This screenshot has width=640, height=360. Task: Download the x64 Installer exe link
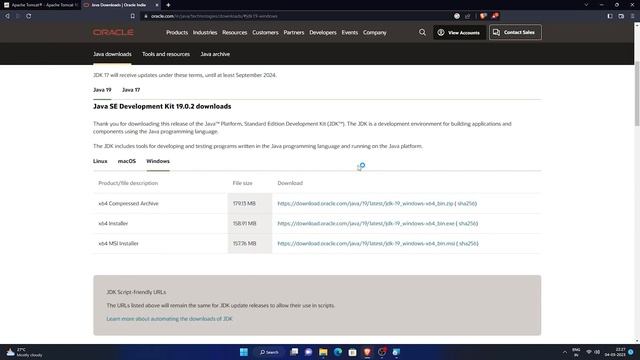pyautogui.click(x=366, y=223)
